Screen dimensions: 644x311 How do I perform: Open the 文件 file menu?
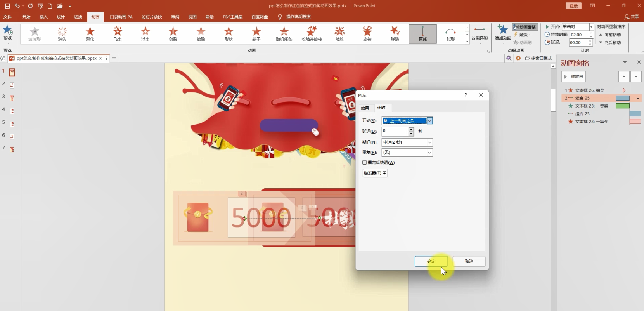tap(7, 17)
